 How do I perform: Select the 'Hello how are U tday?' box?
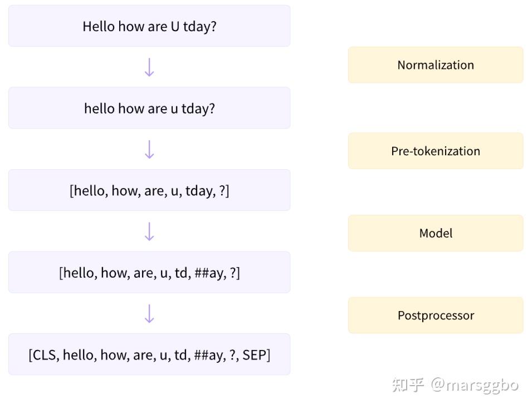pyautogui.click(x=149, y=26)
